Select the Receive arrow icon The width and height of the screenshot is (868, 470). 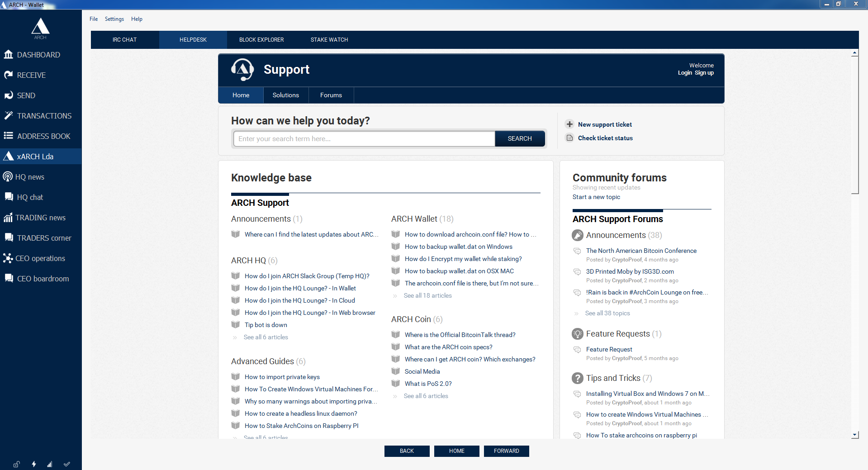click(x=8, y=75)
